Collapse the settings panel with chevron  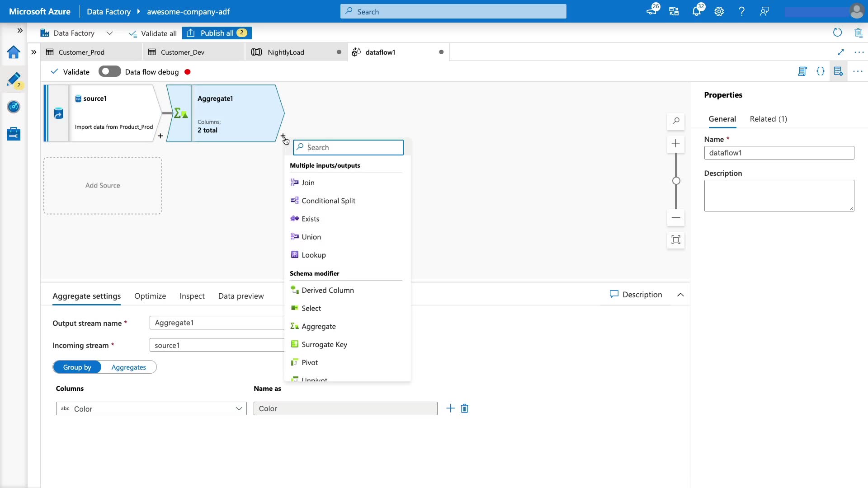click(x=680, y=295)
